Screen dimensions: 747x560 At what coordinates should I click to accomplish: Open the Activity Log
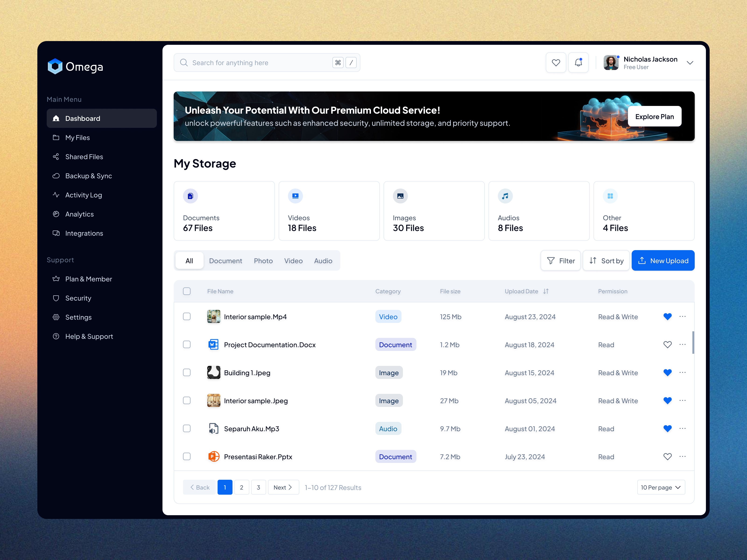(x=83, y=195)
